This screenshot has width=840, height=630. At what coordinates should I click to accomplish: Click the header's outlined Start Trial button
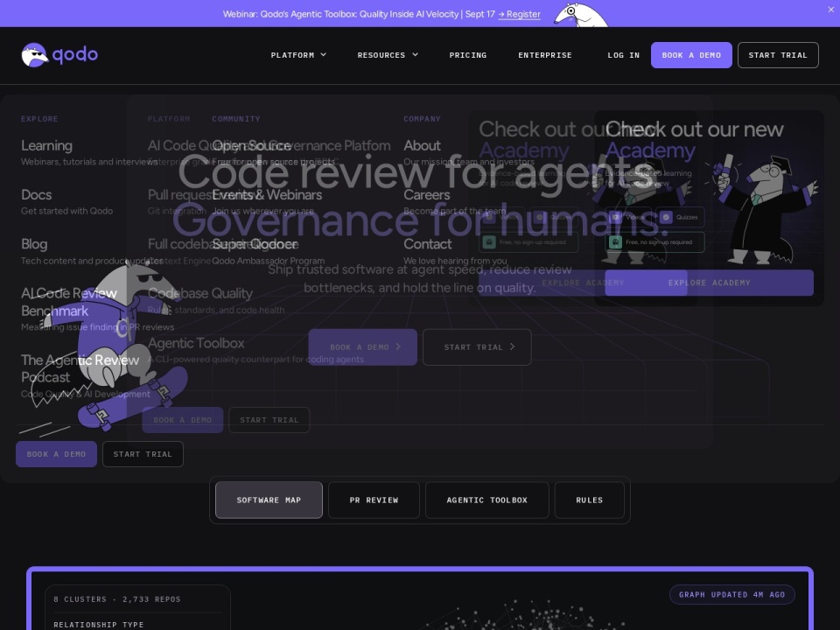[x=777, y=55]
